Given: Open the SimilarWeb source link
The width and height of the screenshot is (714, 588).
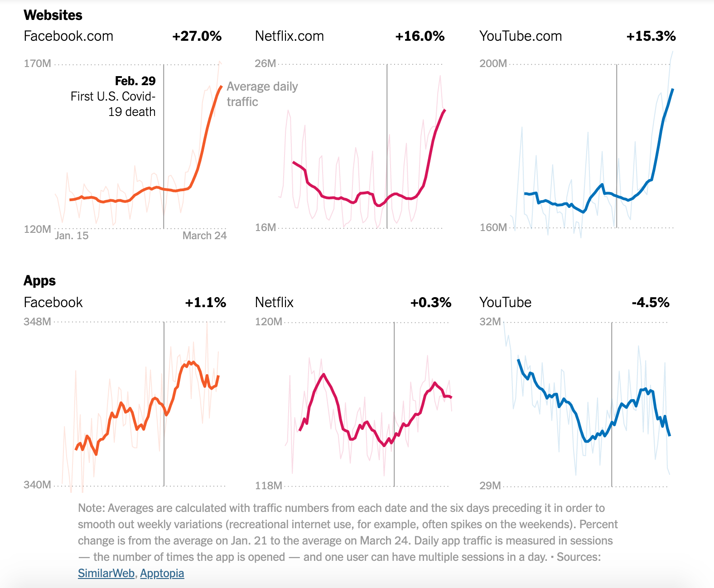Looking at the screenshot, I should tap(106, 573).
